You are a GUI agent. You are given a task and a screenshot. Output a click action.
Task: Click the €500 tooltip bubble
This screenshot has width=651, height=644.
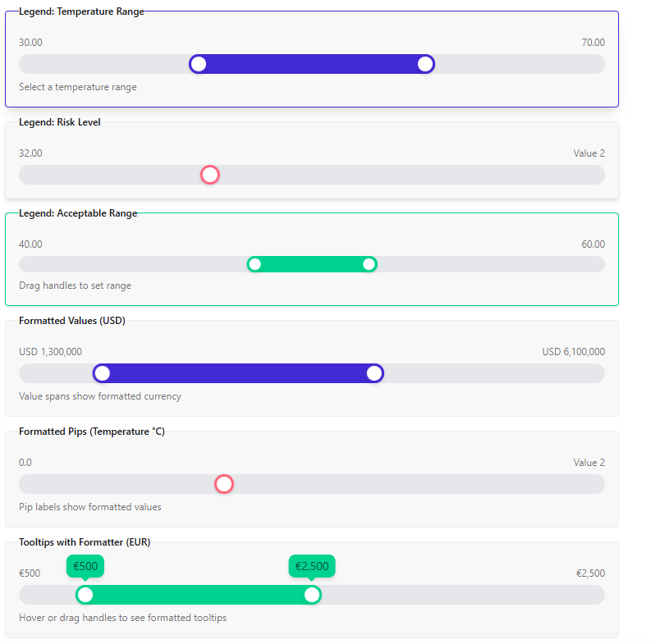[x=85, y=566]
